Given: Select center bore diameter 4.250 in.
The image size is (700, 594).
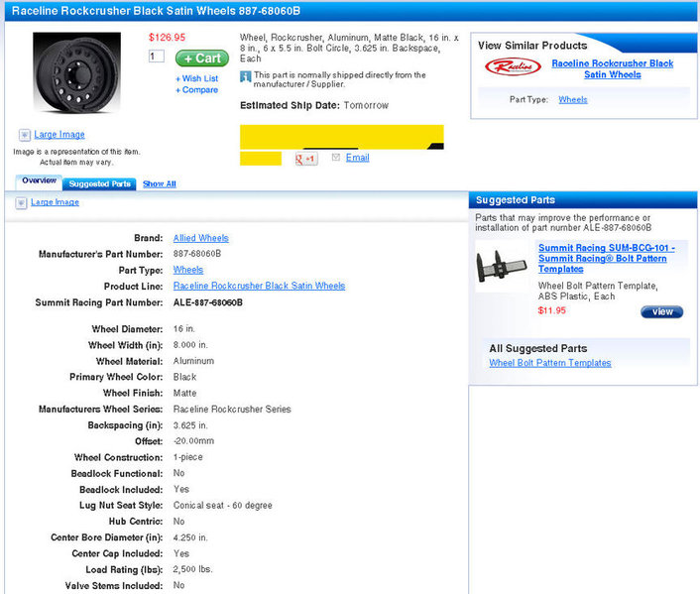Looking at the screenshot, I should pyautogui.click(x=190, y=537).
